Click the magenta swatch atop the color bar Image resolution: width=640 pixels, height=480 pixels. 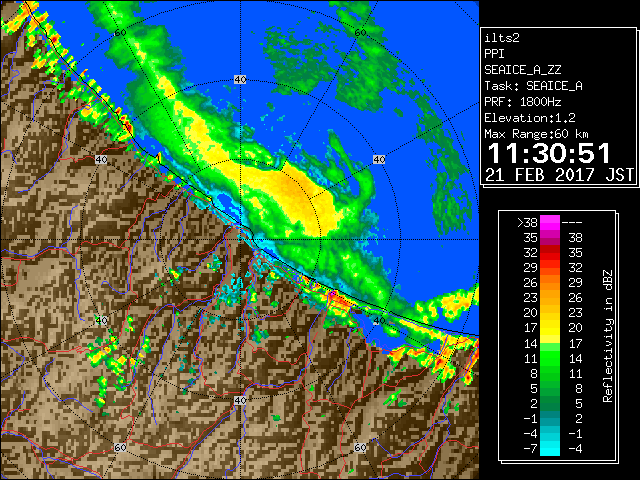click(550, 223)
